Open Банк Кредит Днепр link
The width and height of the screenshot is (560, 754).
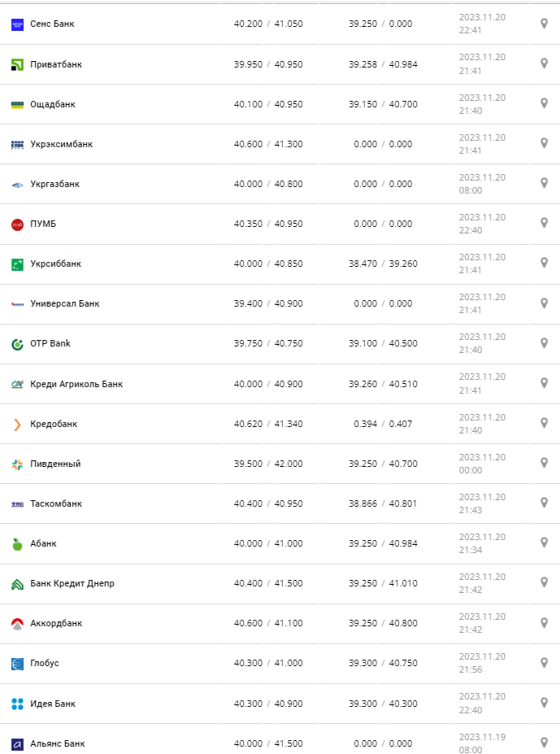point(72,583)
